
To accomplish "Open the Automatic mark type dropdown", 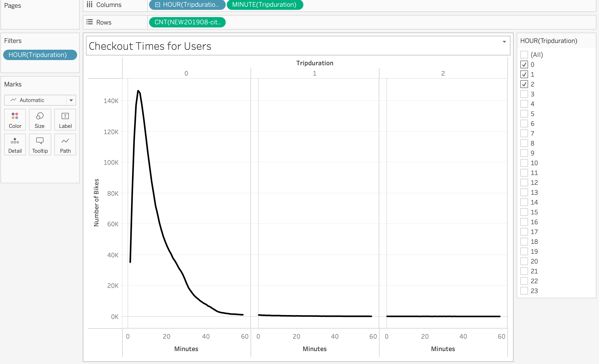I will [x=71, y=100].
